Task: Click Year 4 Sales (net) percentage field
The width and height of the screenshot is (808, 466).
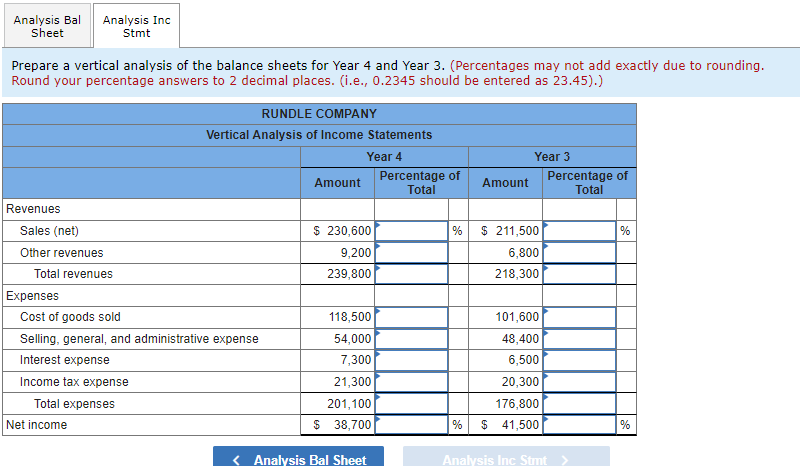Action: click(x=411, y=231)
